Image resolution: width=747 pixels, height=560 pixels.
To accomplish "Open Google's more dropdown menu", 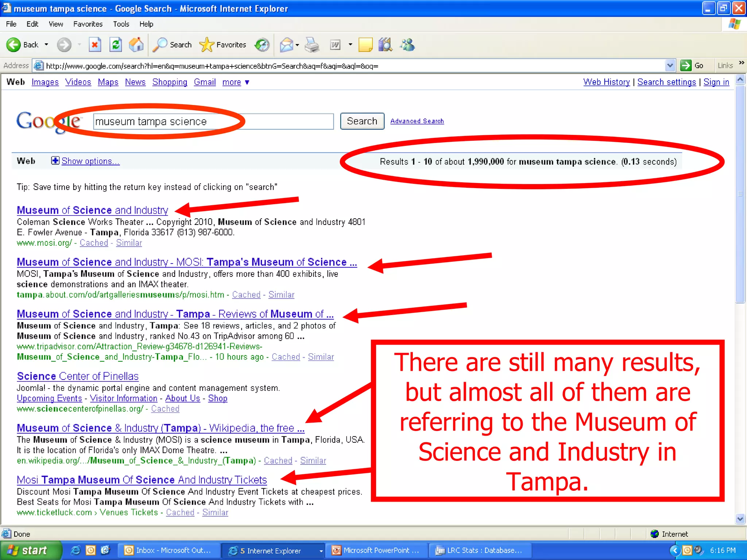I will (x=236, y=82).
